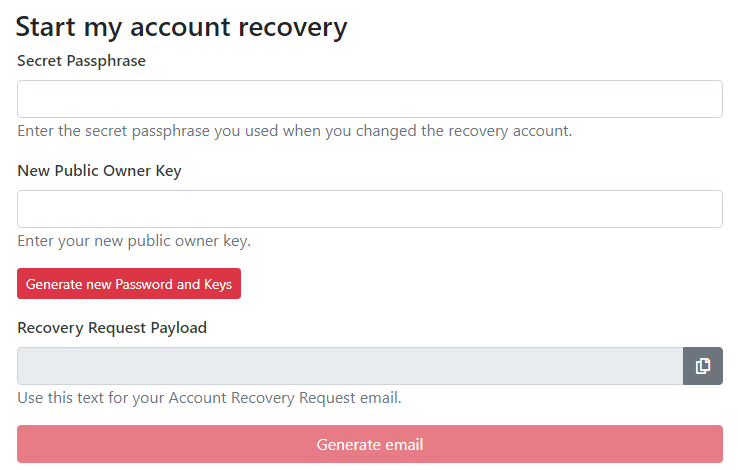The image size is (738, 470).
Task: Activate the public owner key text box
Action: click(370, 209)
